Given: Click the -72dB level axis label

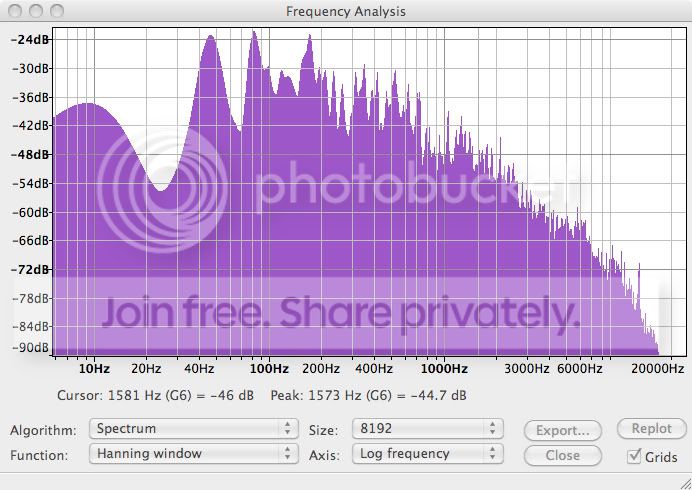Looking at the screenshot, I should 30,270.
